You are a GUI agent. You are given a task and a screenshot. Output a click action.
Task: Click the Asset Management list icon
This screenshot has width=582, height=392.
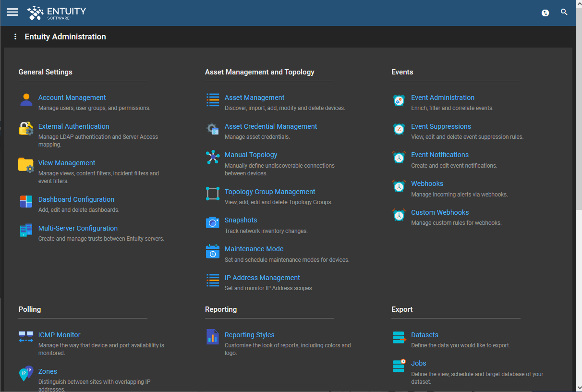click(213, 99)
